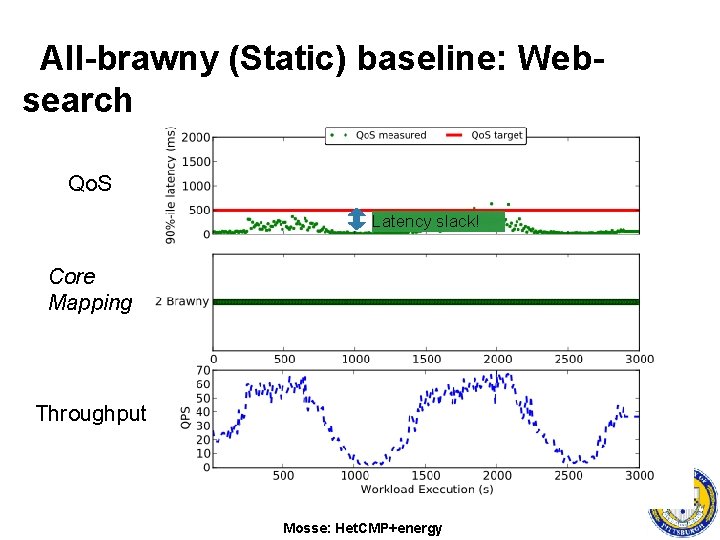Click the footer "Mosse: HetCMP+energy"
The width and height of the screenshot is (720, 540).
tap(363, 528)
